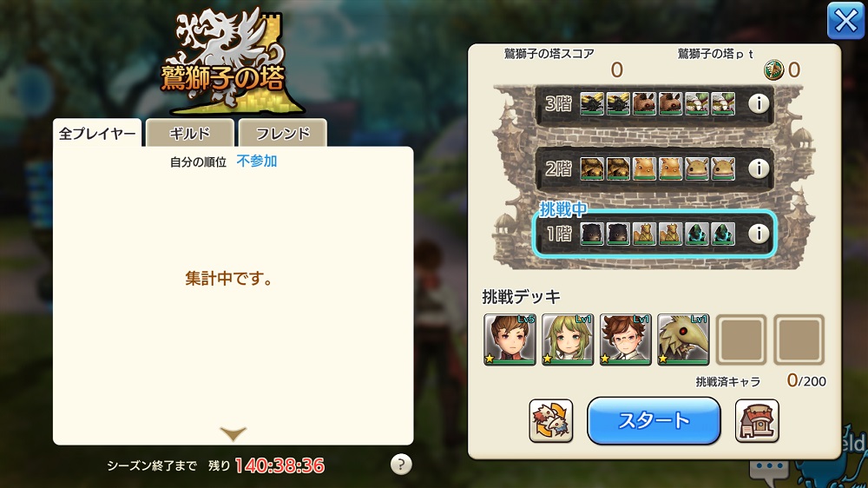Select the Lv5 brown-haired hero portrait

coord(510,340)
